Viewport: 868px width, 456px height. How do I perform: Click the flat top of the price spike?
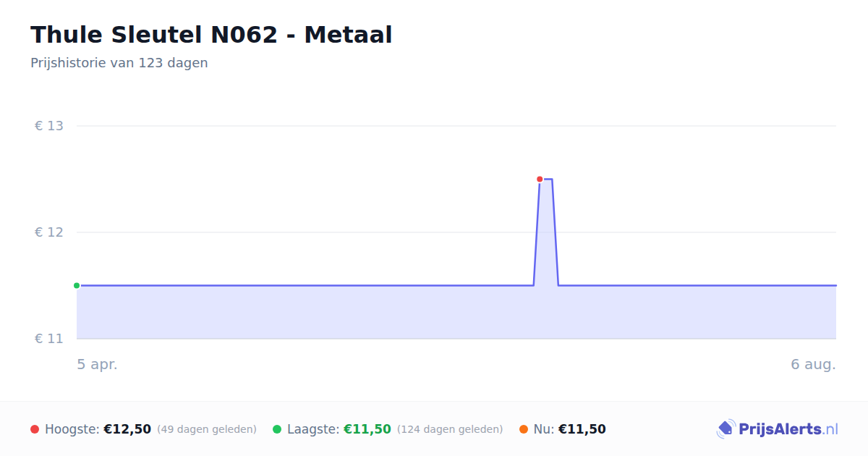pos(546,179)
